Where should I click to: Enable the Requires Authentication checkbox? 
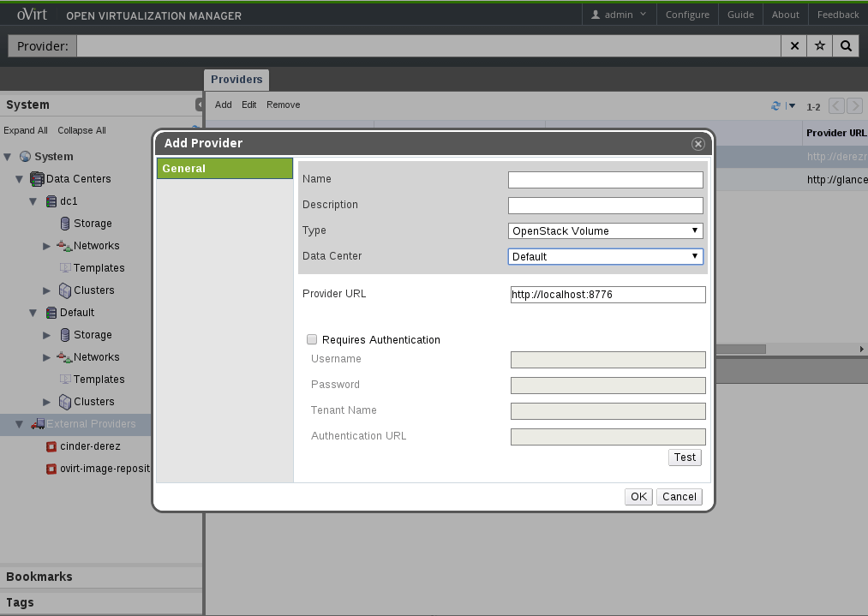[312, 340]
